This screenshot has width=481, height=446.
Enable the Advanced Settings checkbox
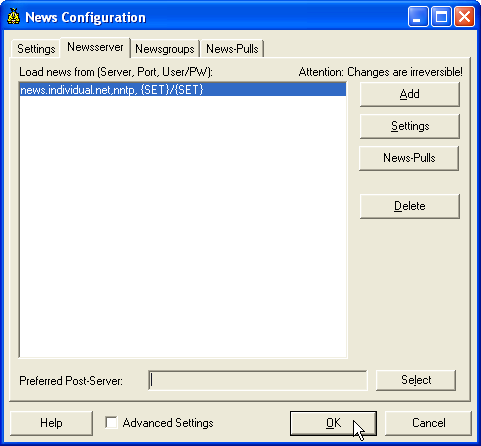click(x=111, y=422)
